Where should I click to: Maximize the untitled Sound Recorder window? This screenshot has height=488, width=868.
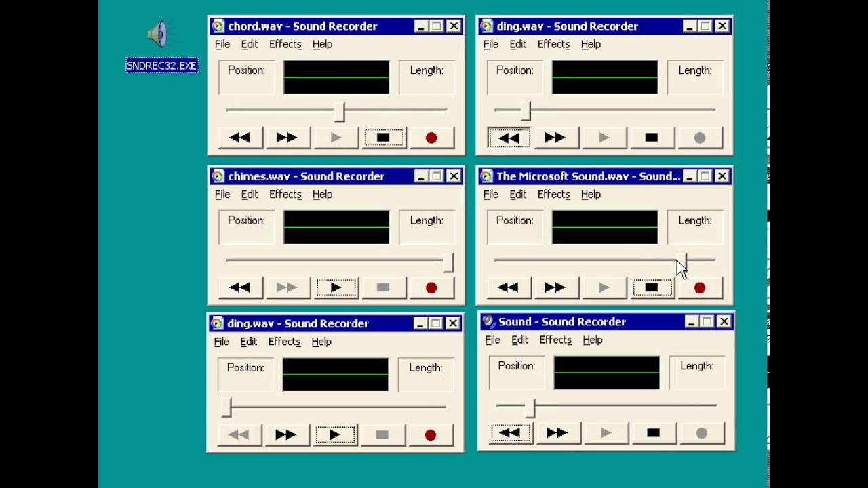click(707, 321)
